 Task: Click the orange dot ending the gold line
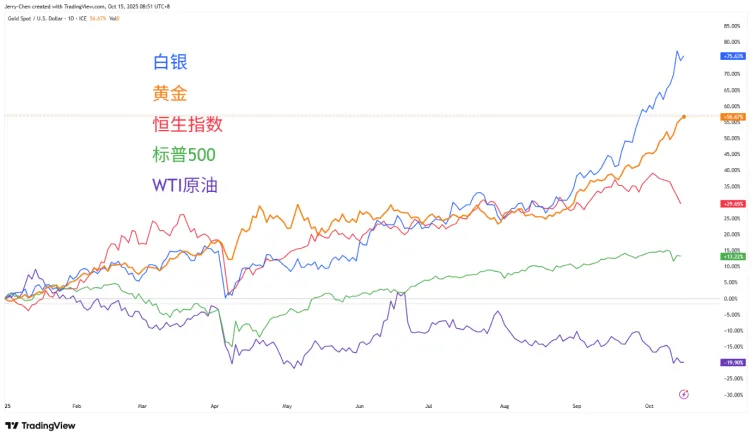(683, 117)
